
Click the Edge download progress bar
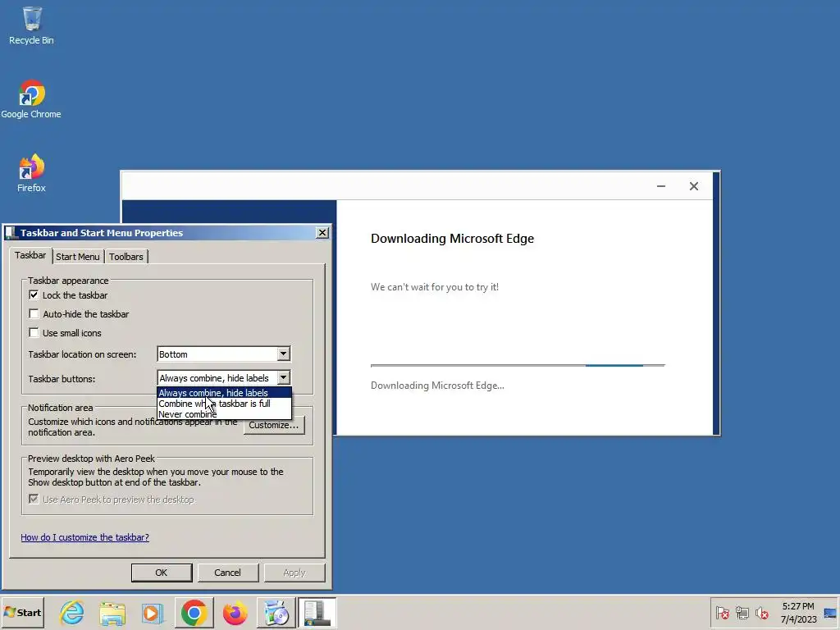tap(518, 365)
